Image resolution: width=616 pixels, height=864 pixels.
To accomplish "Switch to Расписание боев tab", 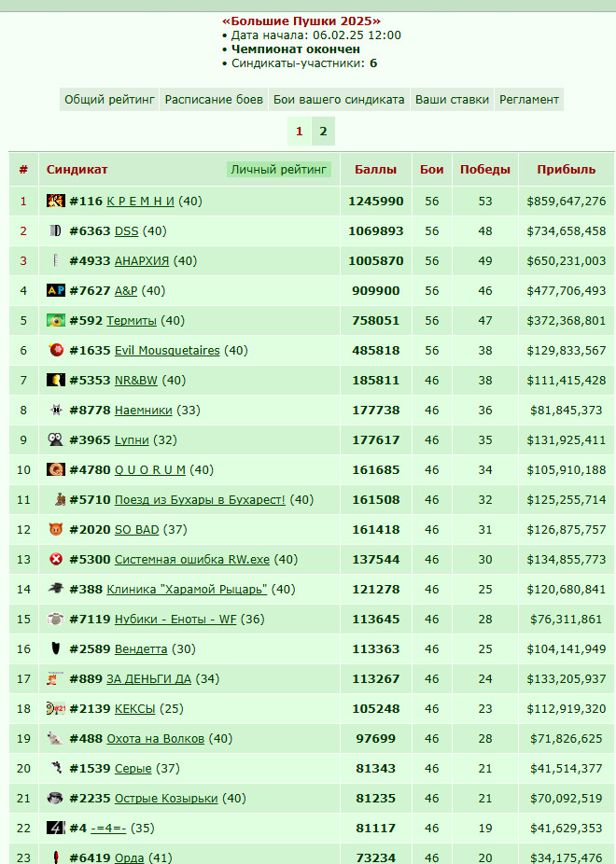I will point(214,100).
